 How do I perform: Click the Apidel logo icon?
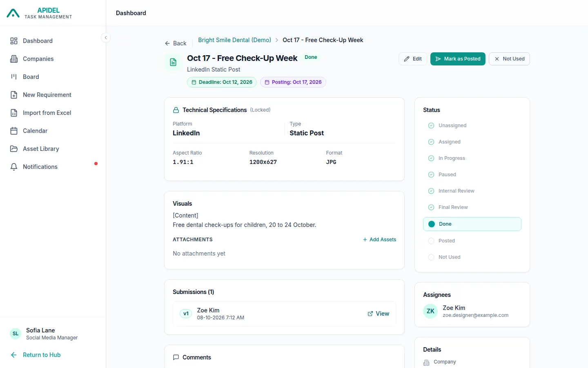pyautogui.click(x=13, y=13)
